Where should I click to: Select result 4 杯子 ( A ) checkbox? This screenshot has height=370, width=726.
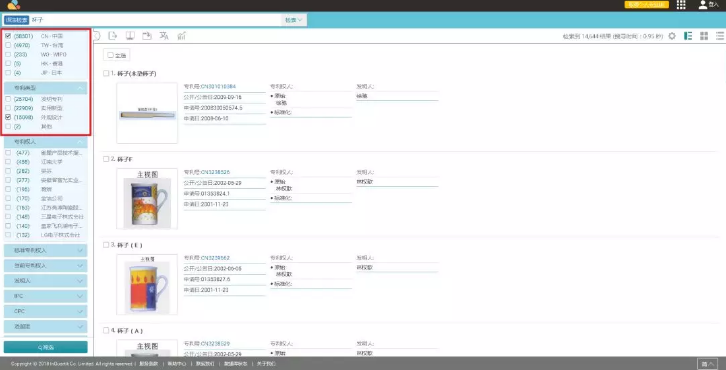[106, 330]
